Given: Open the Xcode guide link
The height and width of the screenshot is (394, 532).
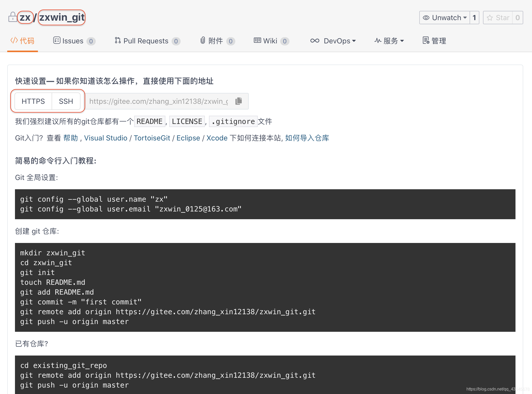Looking at the screenshot, I should pyautogui.click(x=217, y=138).
